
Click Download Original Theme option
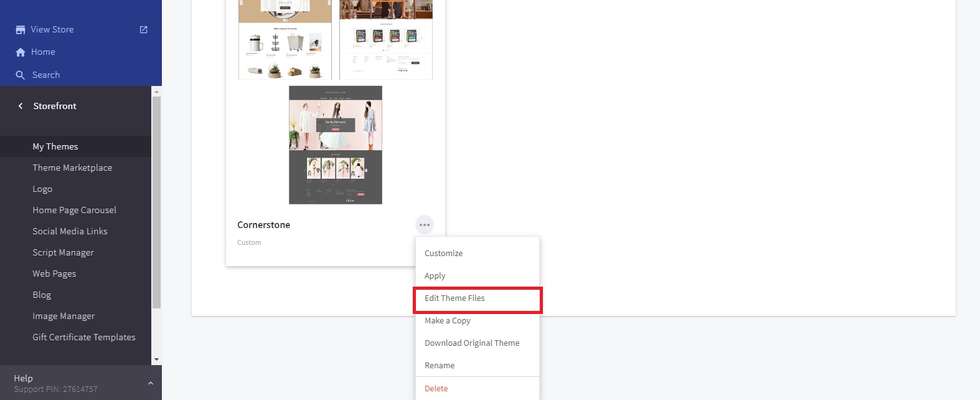coord(471,343)
